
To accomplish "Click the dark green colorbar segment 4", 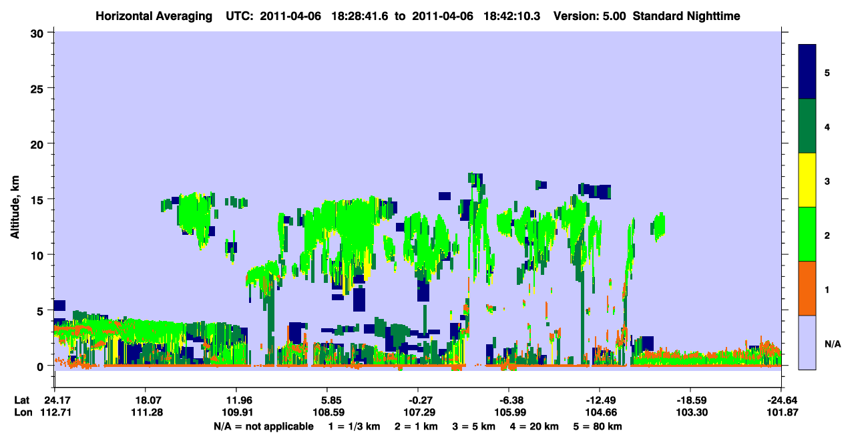I will (x=807, y=126).
